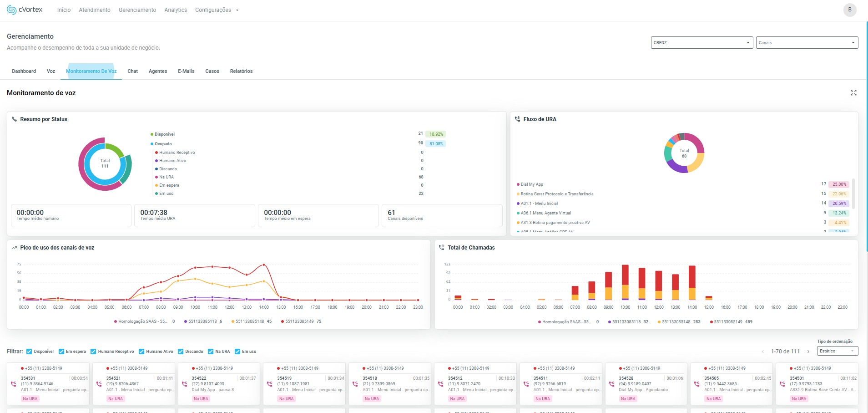Click the call icon on card 354522
The width and height of the screenshot is (868, 413).
click(x=185, y=384)
